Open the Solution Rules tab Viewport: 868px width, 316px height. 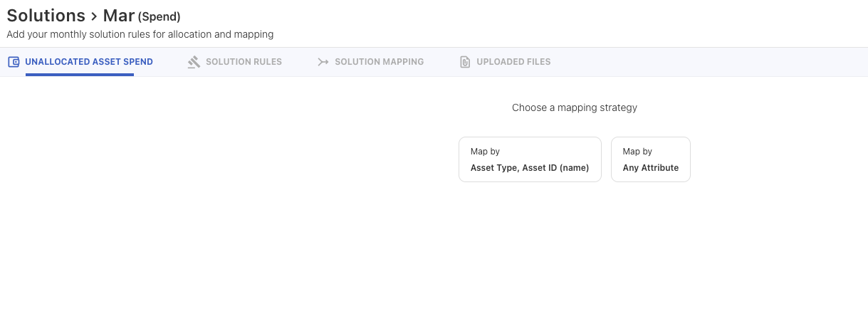coord(244,62)
